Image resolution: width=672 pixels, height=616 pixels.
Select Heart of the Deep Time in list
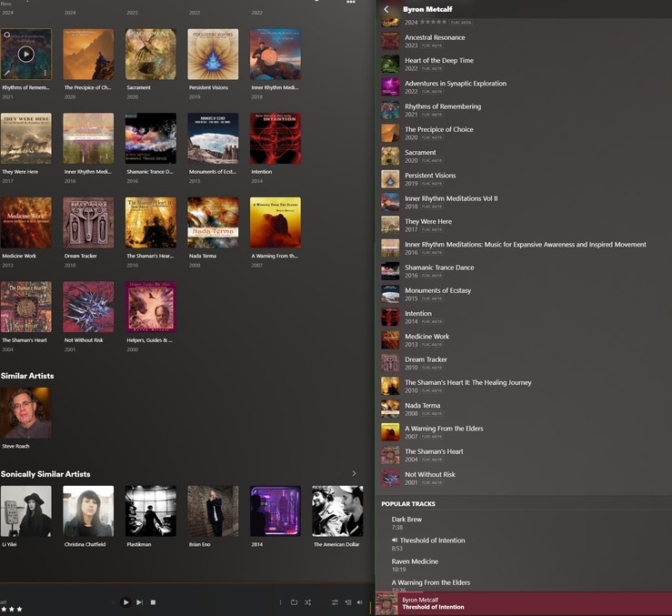[524, 64]
